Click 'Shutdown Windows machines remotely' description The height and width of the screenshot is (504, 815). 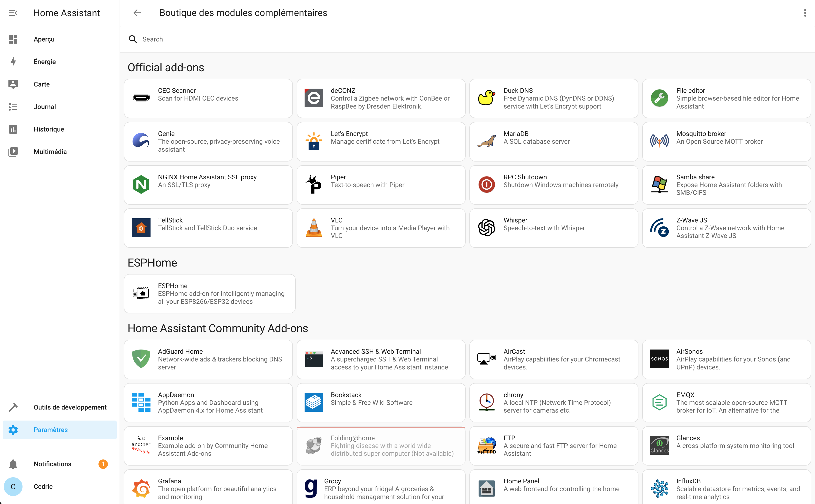pyautogui.click(x=561, y=185)
